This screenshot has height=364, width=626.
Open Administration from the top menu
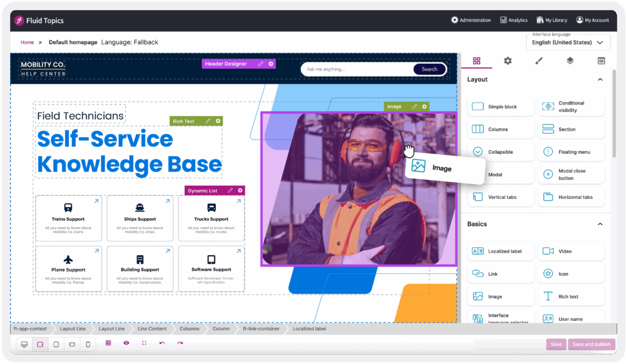pyautogui.click(x=470, y=19)
